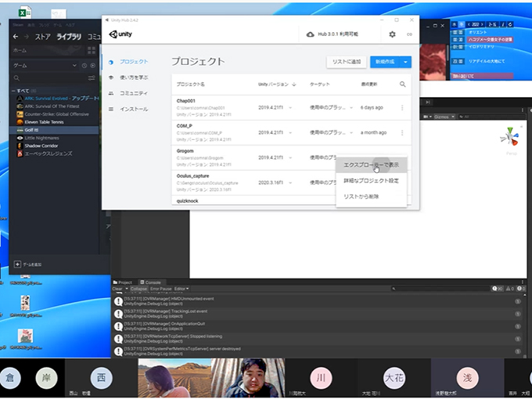Screen dimensions: 532x399
Task: Expand the ゲーム dropdown in Steam sidebar
Action: pyautogui.click(x=74, y=66)
